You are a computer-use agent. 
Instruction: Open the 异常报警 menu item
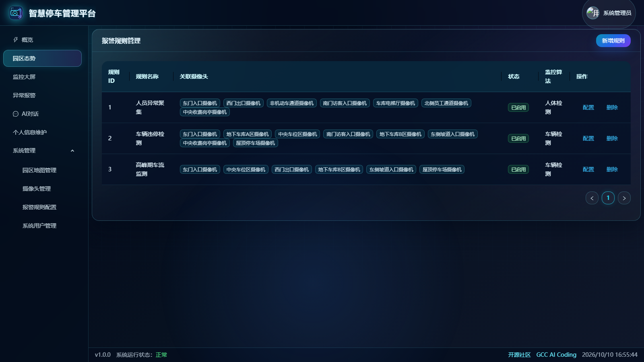42,95
